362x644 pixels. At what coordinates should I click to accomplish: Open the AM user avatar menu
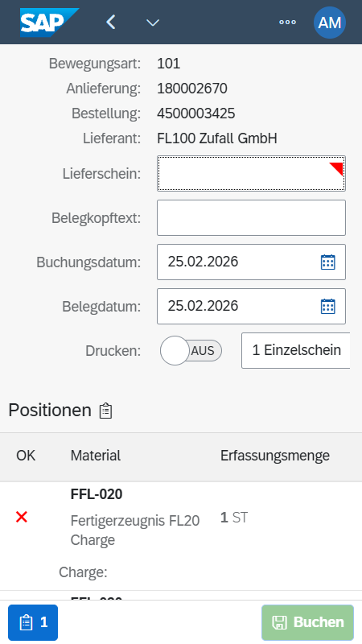click(330, 23)
